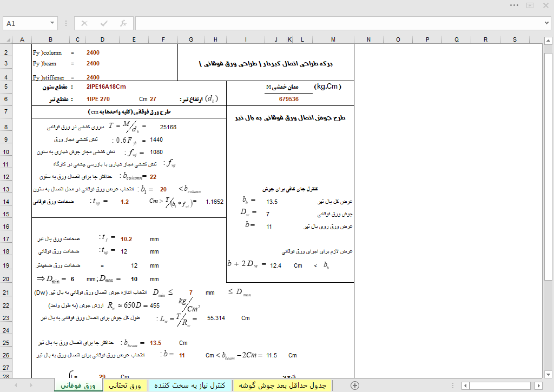Click vertical scrollbar down arrow

tap(548, 374)
